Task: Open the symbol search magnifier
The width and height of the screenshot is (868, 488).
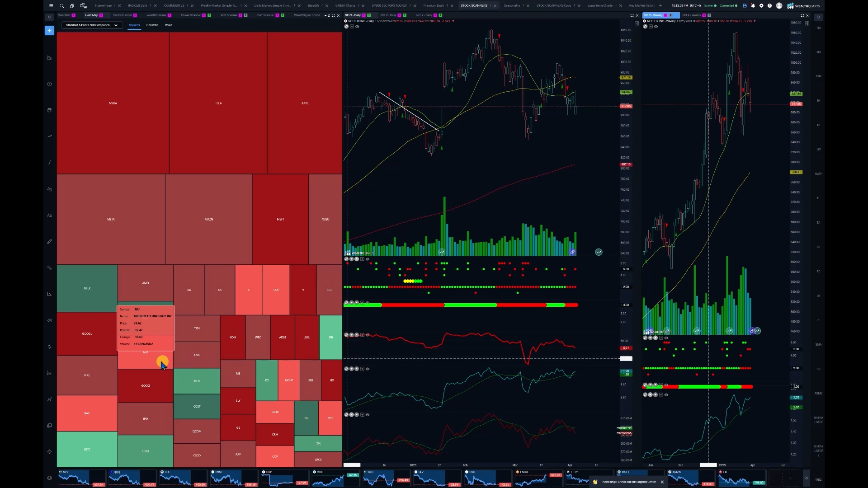Action: (62, 6)
